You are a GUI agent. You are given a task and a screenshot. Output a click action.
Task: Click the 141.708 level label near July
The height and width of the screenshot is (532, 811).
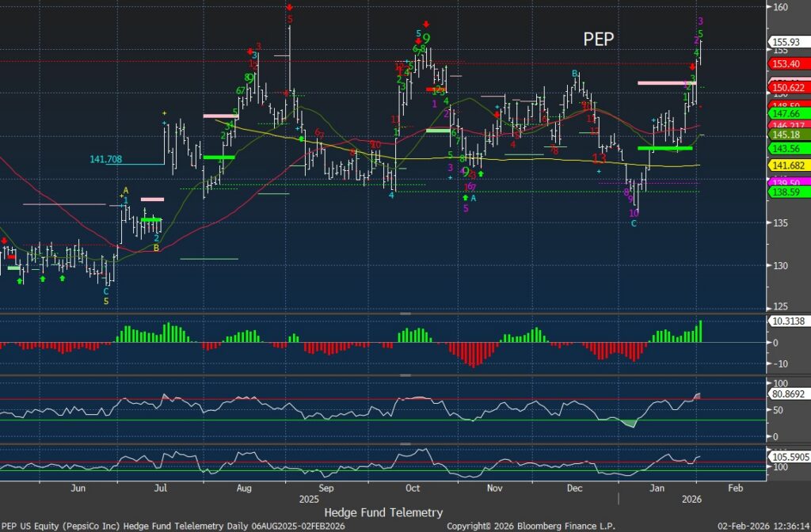click(105, 160)
